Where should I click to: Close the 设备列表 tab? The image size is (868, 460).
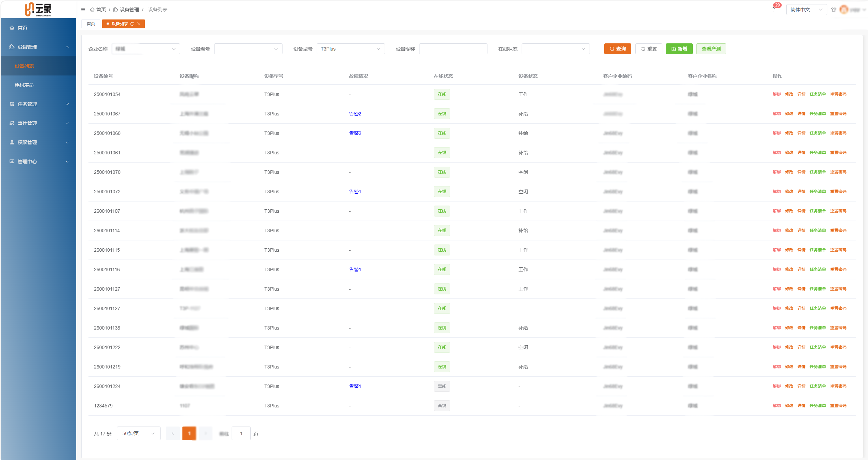point(139,24)
